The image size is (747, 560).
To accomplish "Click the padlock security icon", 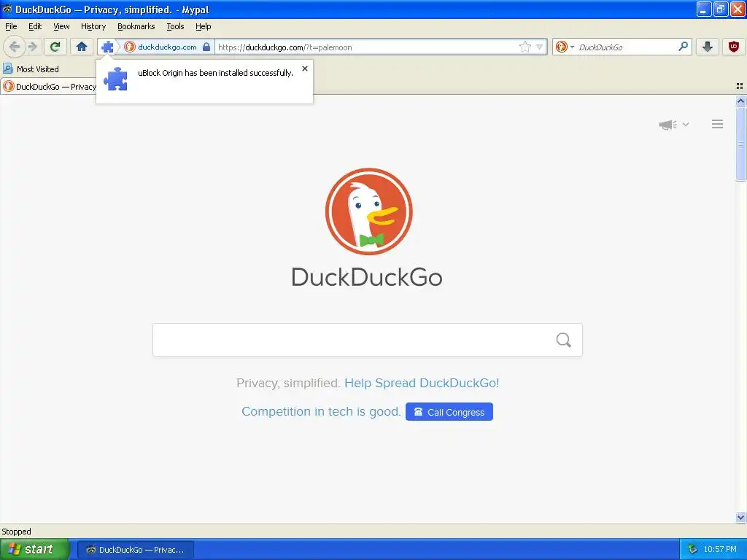I will tap(206, 47).
